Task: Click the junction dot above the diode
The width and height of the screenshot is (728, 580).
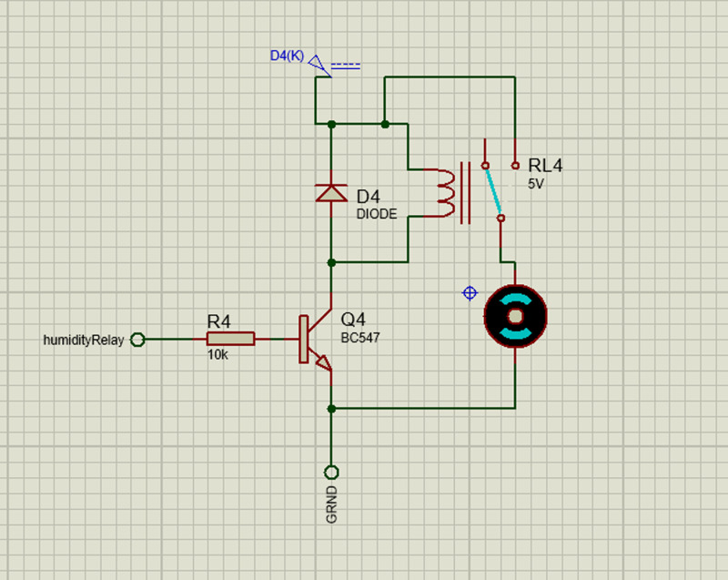Action: [x=331, y=124]
